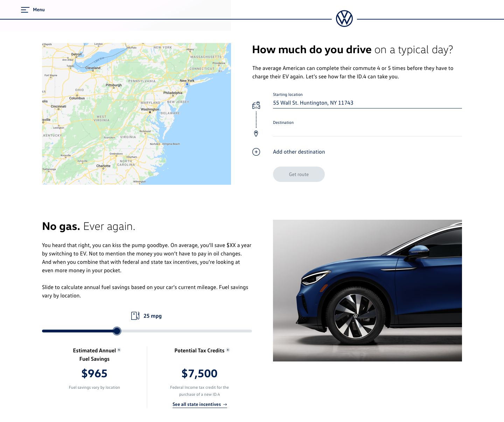Click Add other destination
Screen dimensions: 504x422
tap(299, 152)
